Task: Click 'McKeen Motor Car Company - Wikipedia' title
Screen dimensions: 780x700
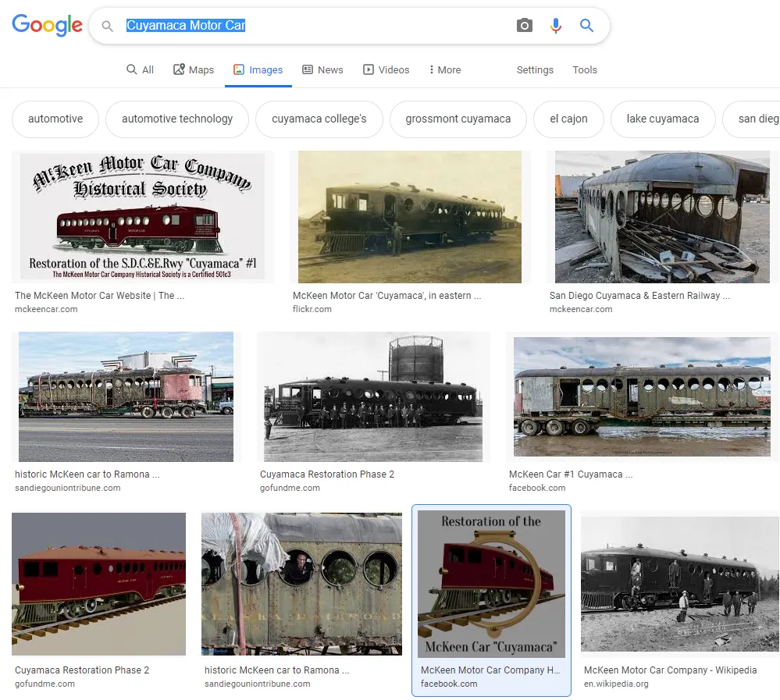Action: [x=670, y=670]
